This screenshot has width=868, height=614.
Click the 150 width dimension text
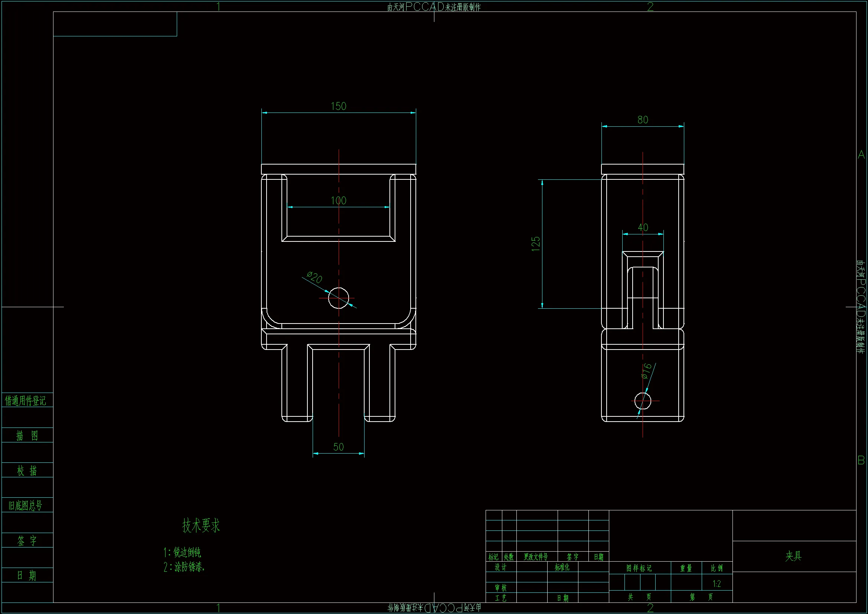coord(338,106)
